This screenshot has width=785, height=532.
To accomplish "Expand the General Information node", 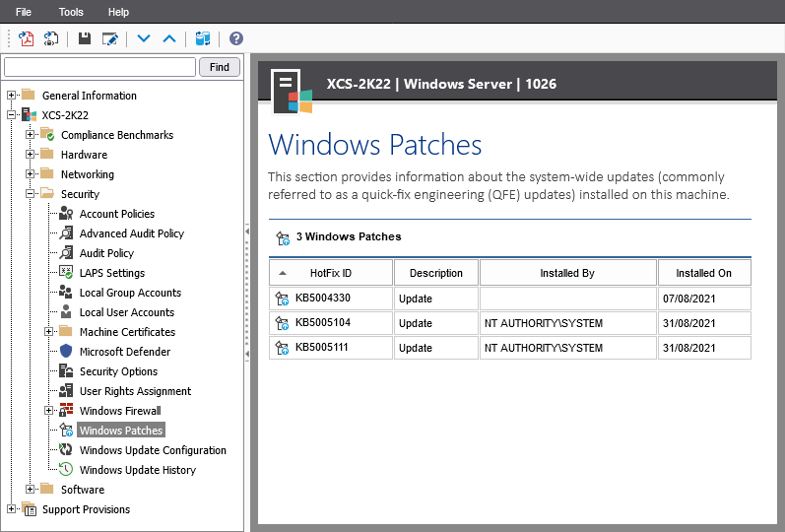I will click(11, 96).
